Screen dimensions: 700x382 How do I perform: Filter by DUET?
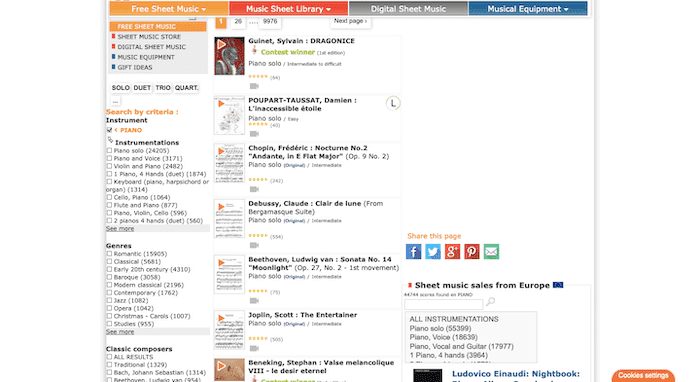click(x=142, y=88)
